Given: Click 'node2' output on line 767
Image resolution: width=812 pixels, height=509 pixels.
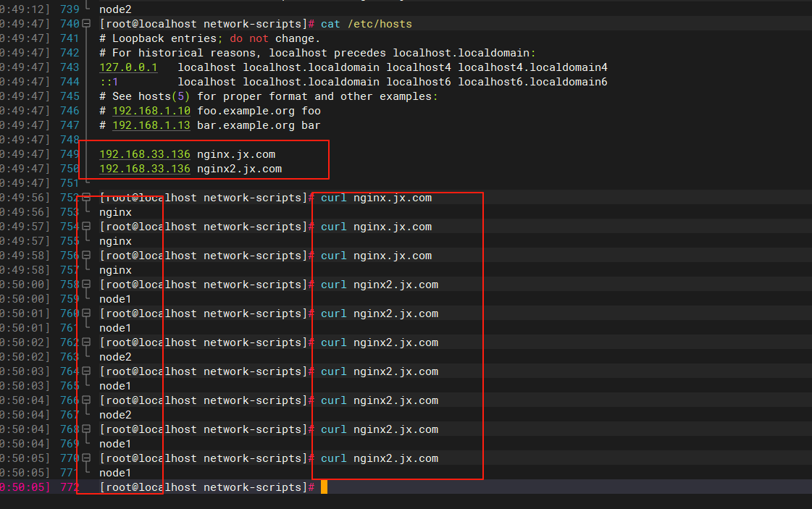Looking at the screenshot, I should click(115, 416).
